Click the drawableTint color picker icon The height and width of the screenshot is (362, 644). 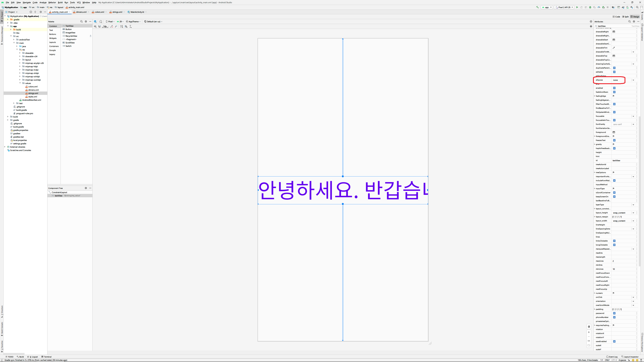(613, 48)
